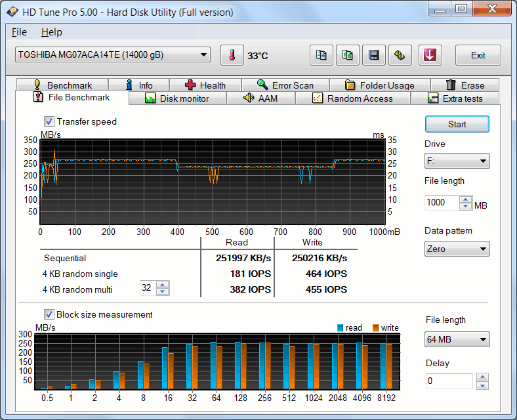The image size is (517, 420).
Task: Switch to the Random Access tab
Action: [x=352, y=98]
